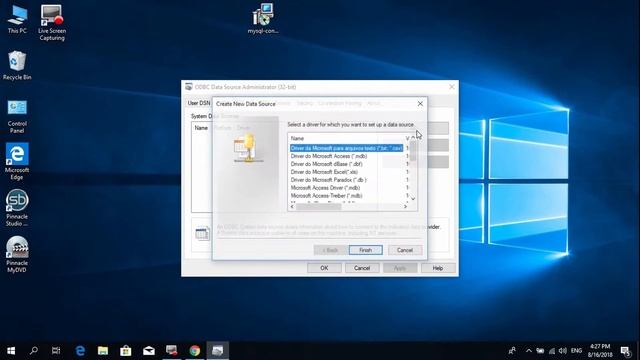This screenshot has width=640, height=360.
Task: Launch Edge from the taskbar
Action: click(80, 351)
